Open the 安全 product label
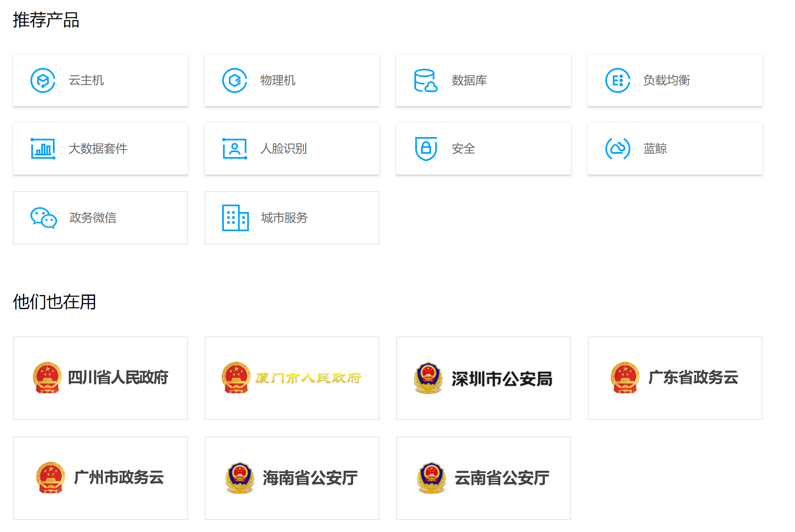The image size is (795, 532). tap(464, 149)
